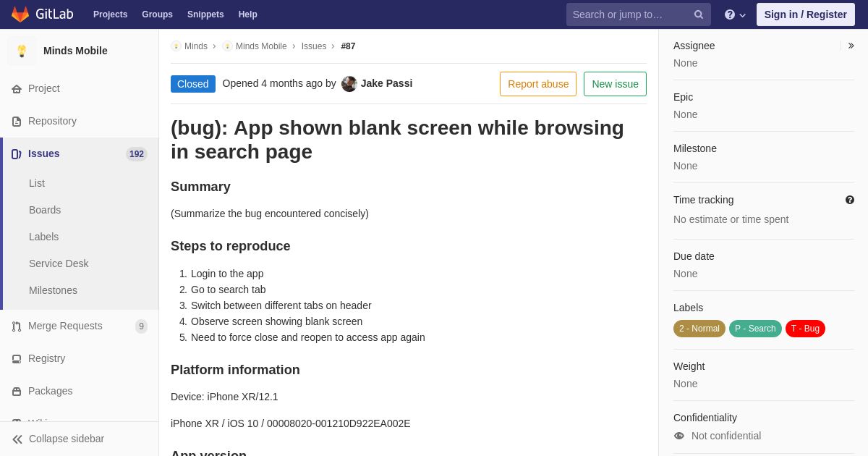Image resolution: width=868 pixels, height=456 pixels.
Task: Click the Project home icon
Action: point(17,89)
